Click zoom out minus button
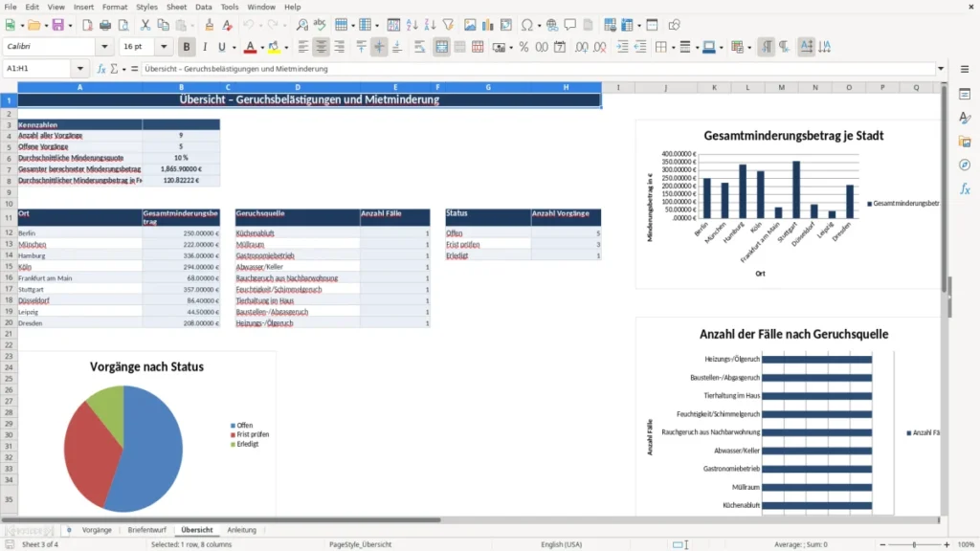 tap(882, 544)
